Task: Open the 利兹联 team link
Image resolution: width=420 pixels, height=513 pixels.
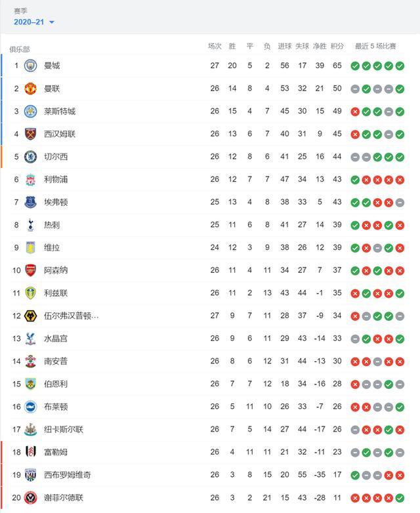Action: (55, 293)
